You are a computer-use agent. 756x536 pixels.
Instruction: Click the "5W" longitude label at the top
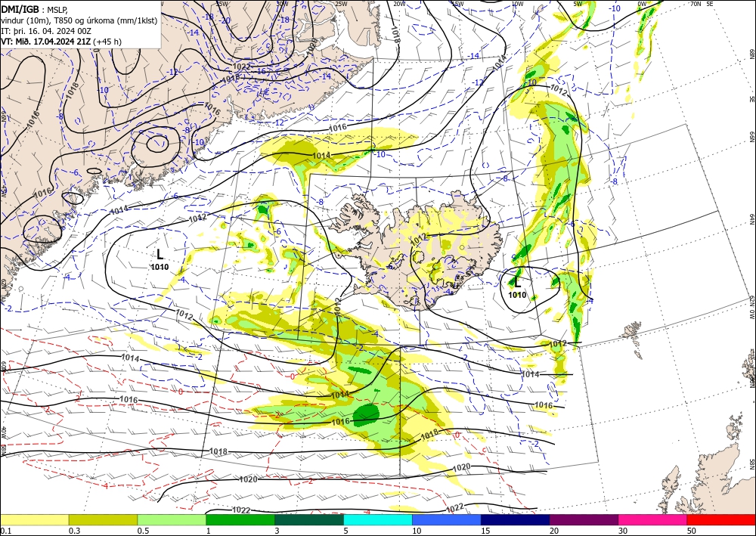[578, 4]
